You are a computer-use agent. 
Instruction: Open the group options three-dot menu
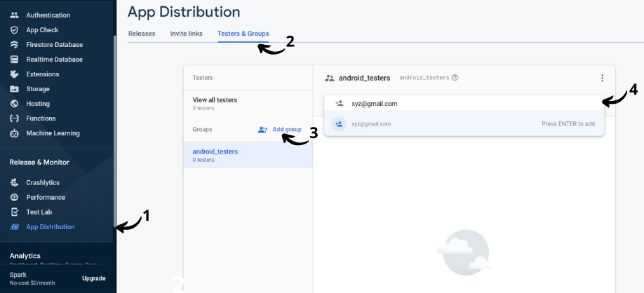coord(602,78)
